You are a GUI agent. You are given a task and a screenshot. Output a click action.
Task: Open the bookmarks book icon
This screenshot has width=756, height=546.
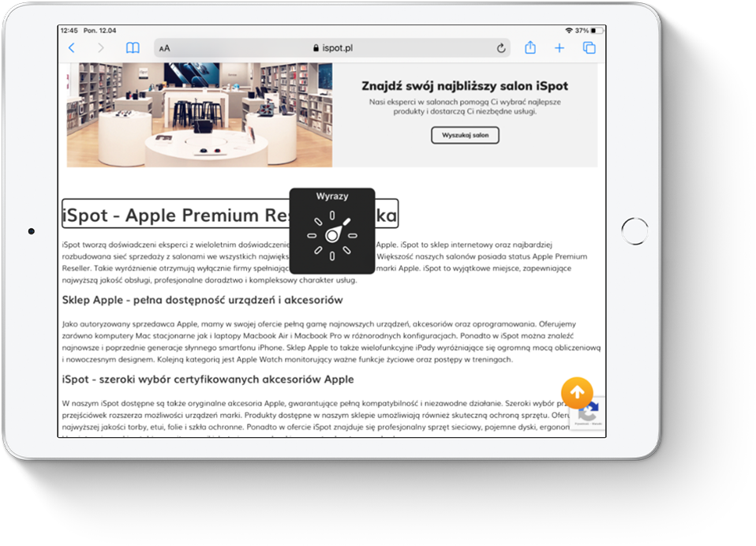click(x=133, y=48)
